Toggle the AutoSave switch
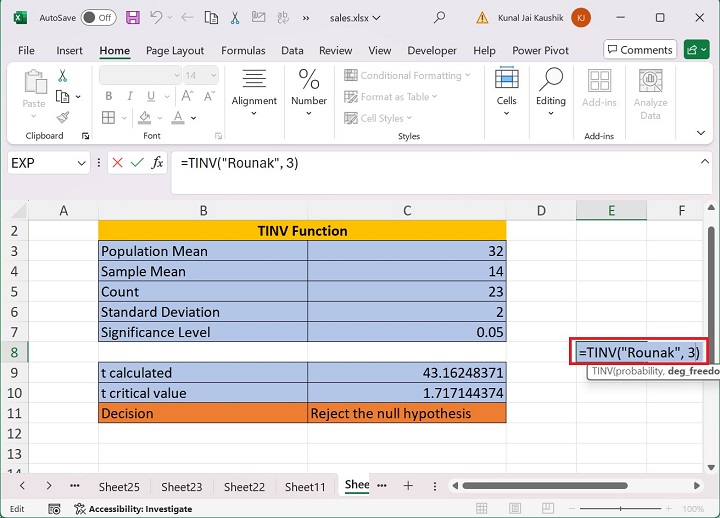This screenshot has width=720, height=518. point(98,18)
